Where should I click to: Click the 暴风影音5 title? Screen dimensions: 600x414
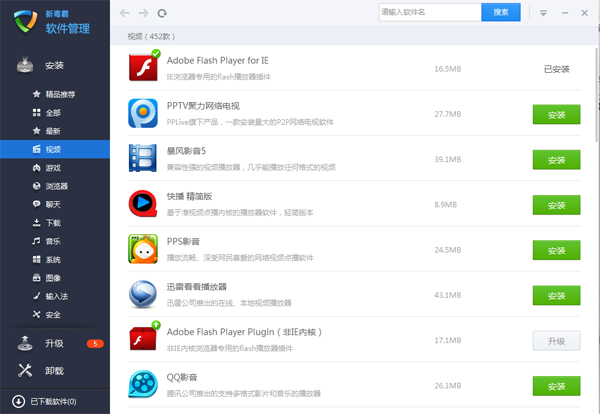186,151
